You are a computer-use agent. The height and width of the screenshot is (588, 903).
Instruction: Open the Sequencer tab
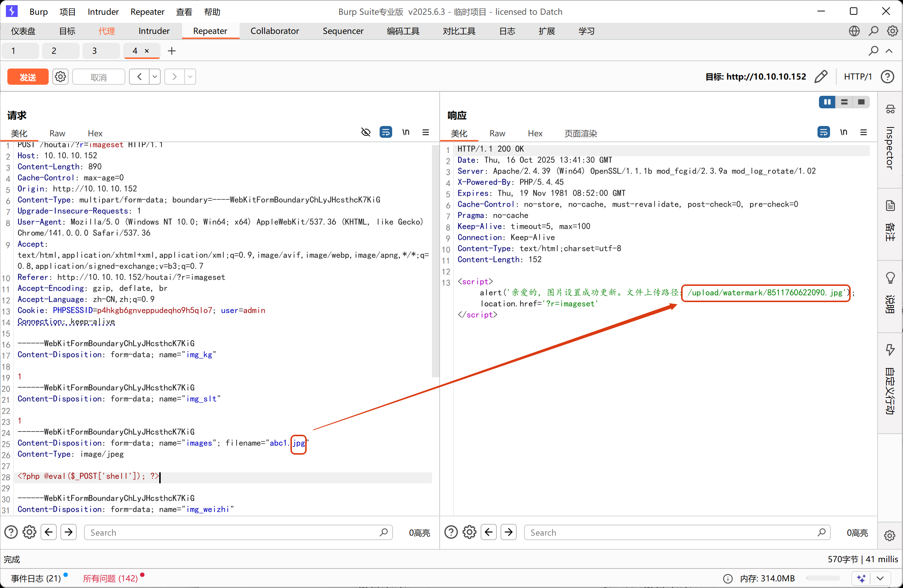point(343,31)
